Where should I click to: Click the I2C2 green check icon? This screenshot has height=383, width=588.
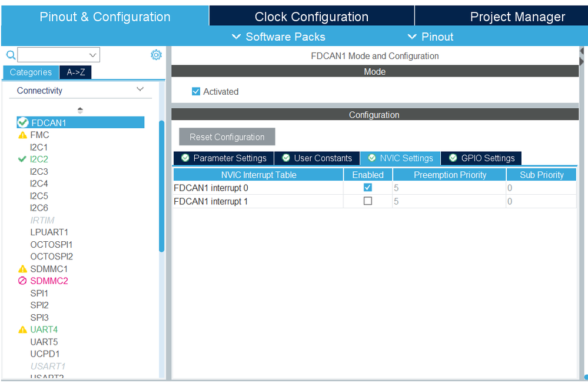point(22,159)
